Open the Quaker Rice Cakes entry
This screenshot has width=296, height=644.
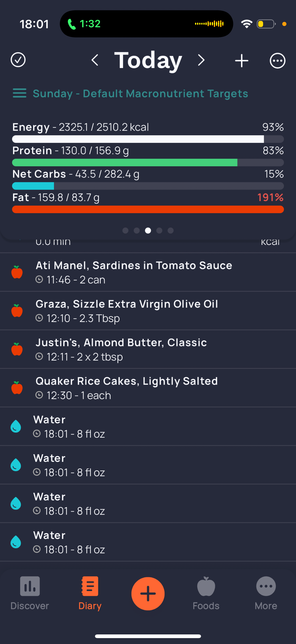point(148,388)
